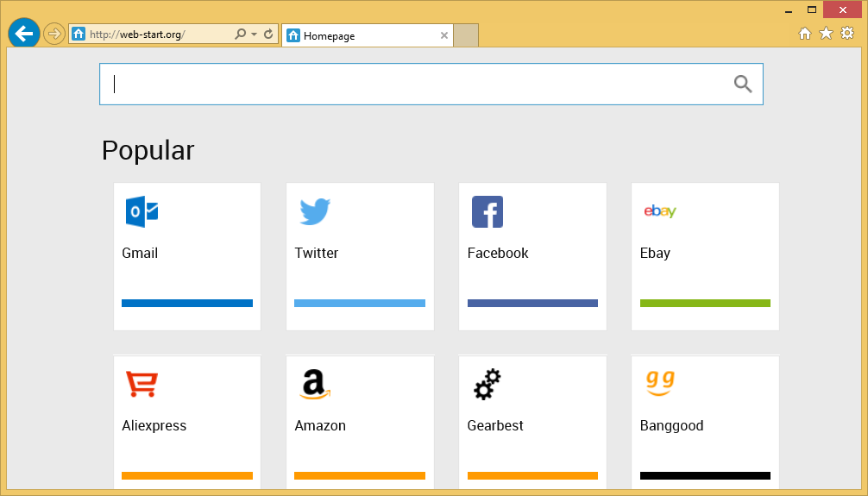The height and width of the screenshot is (496, 868).
Task: Open the Gearbest link label
Action: tap(495, 425)
